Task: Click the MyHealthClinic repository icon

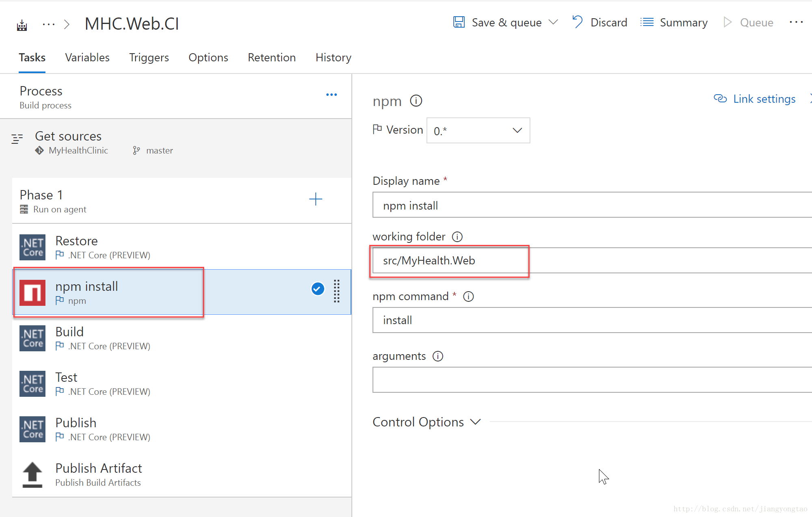Action: tap(39, 151)
